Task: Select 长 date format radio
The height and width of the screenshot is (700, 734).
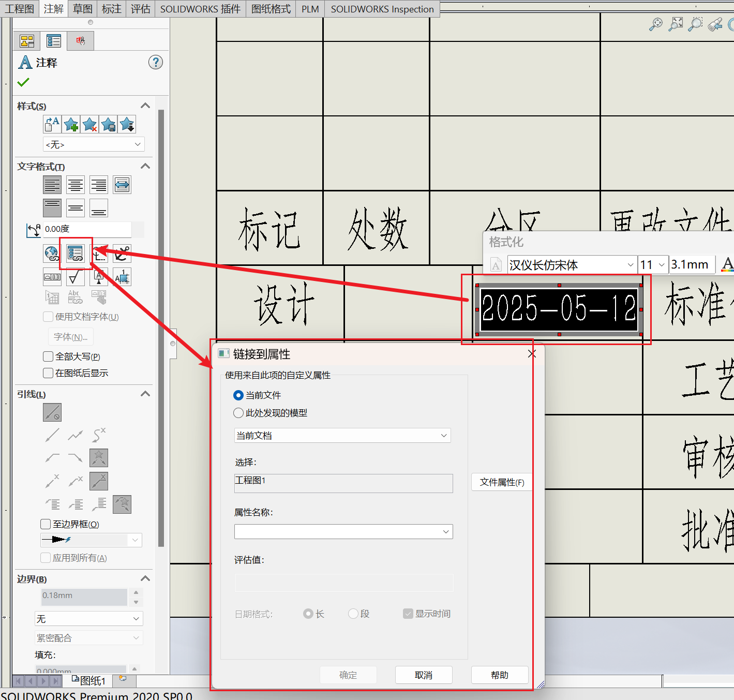Action: click(x=308, y=614)
